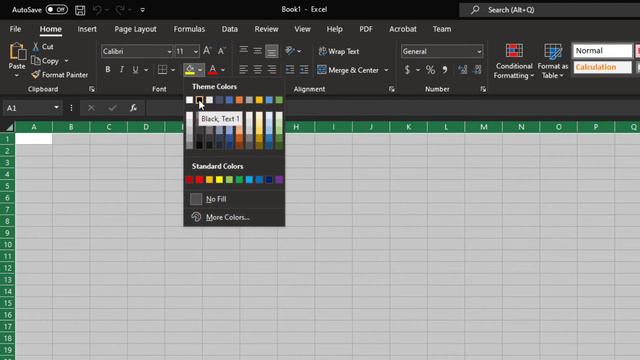The height and width of the screenshot is (360, 640).
Task: Open the font size 11 dropdown
Action: [x=196, y=51]
